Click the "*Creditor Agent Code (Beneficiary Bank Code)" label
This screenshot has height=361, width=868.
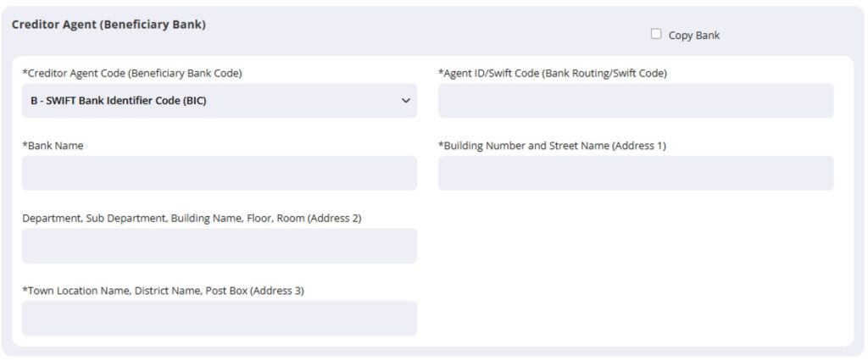(132, 73)
